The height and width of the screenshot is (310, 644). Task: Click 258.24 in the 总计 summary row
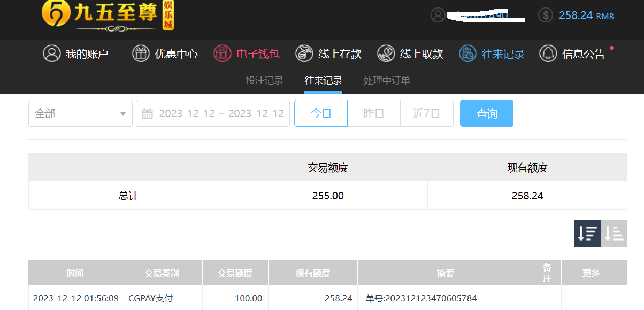pyautogui.click(x=527, y=196)
